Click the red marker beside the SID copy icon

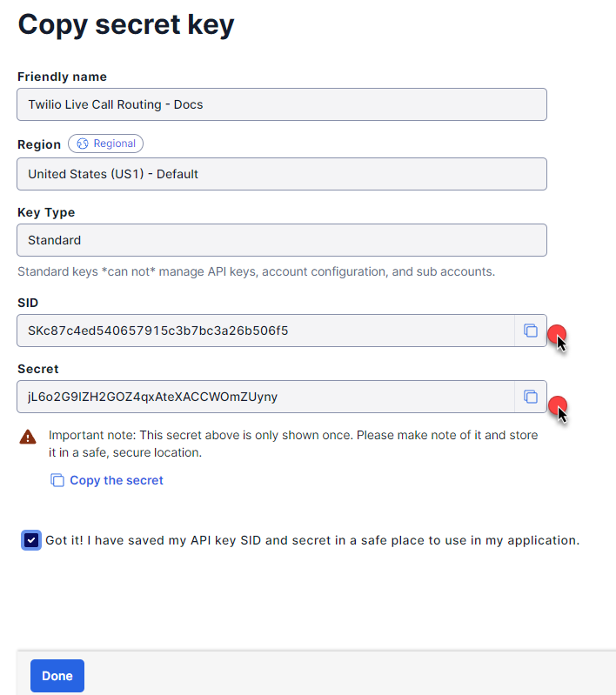tap(556, 333)
